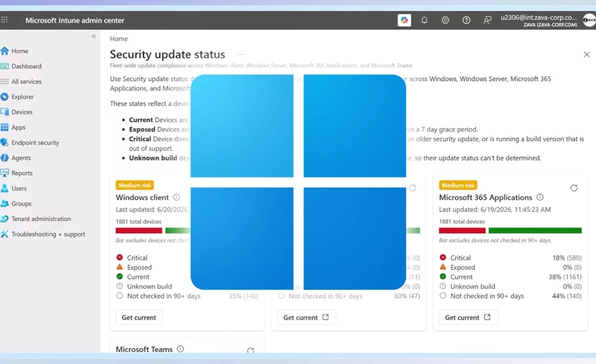Click green Current bar segment on Microsoft 365 card
Image resolution: width=596 pixels, height=364 pixels.
pos(535,231)
